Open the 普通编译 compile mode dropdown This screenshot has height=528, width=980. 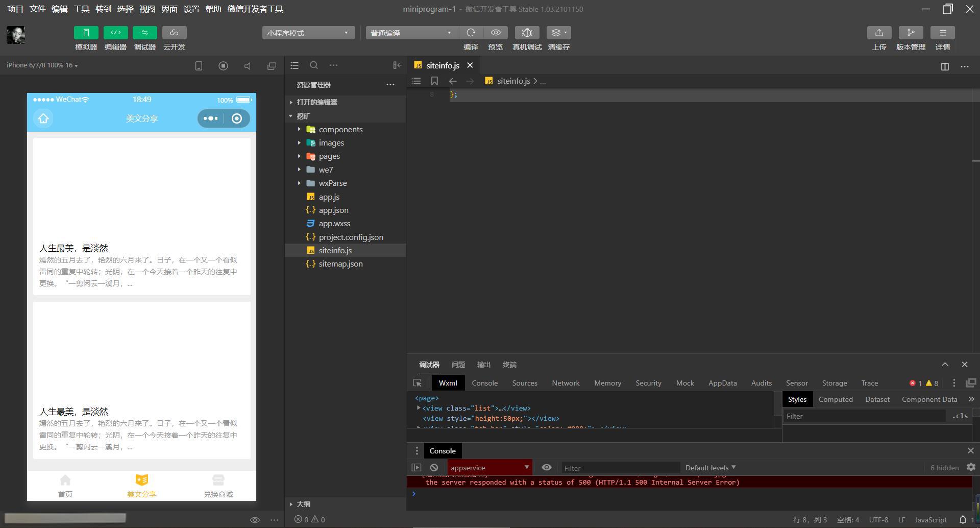(411, 33)
